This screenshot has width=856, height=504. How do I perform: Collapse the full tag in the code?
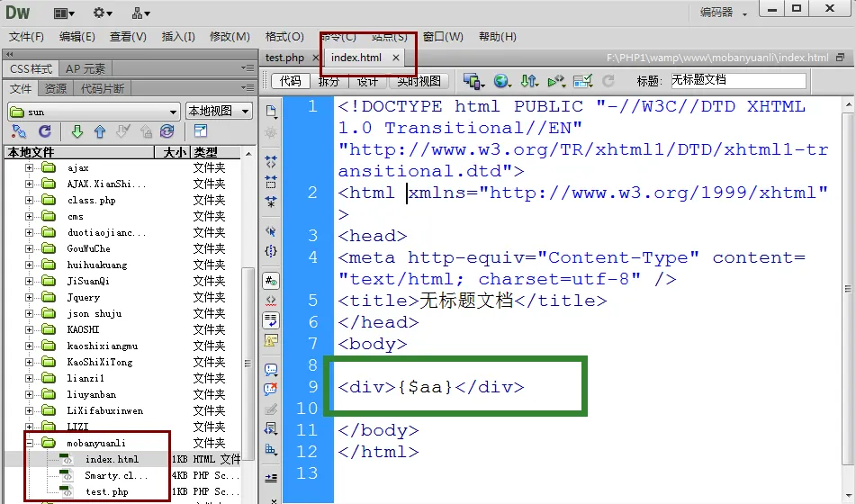(271, 162)
